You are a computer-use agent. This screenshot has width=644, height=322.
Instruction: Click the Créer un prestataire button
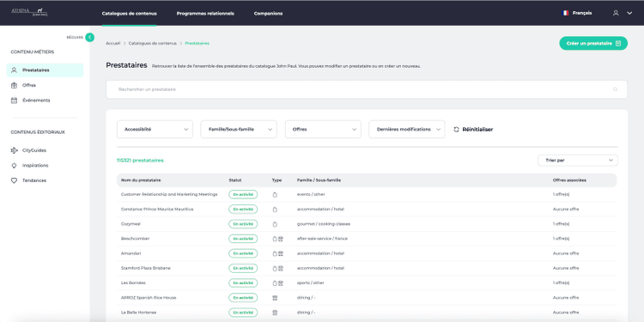[x=593, y=43]
